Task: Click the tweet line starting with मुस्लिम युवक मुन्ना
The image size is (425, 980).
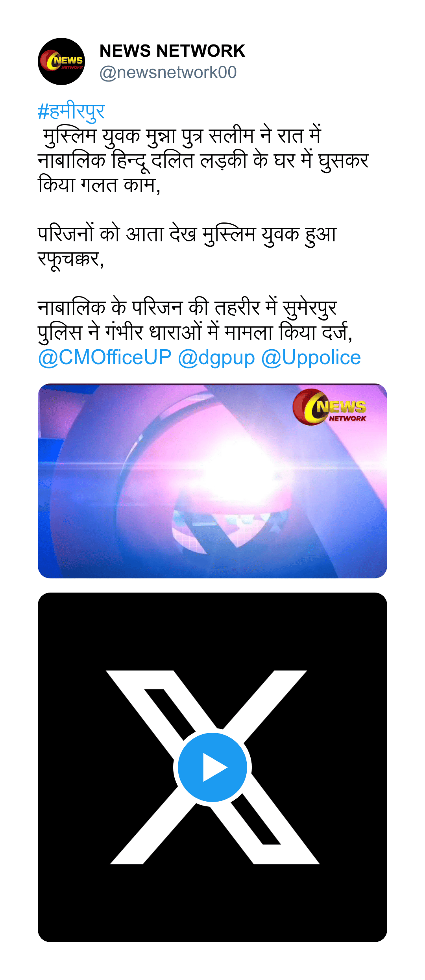Action: [182, 136]
